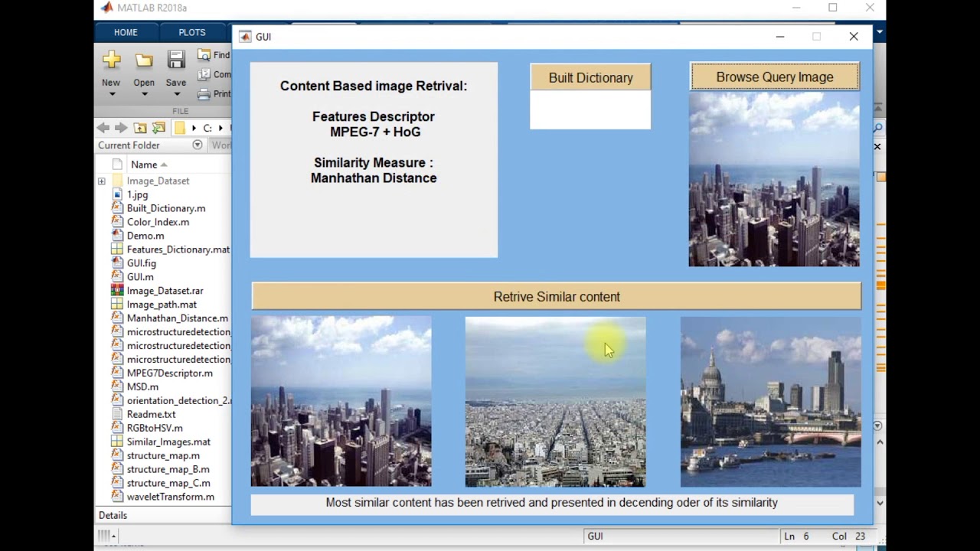Click the Built Dictionary button
The width and height of the screenshot is (980, 551).
tap(590, 78)
